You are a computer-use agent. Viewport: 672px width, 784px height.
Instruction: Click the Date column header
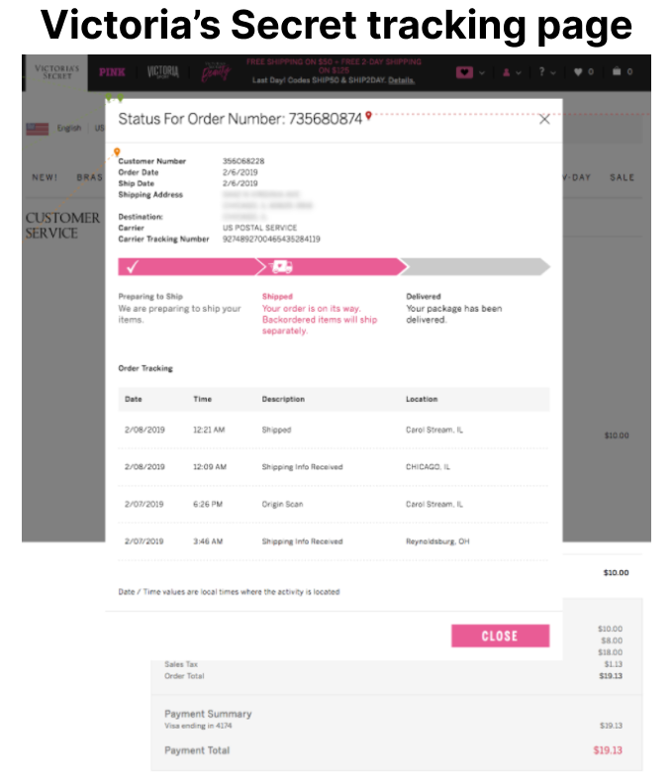pos(134,399)
